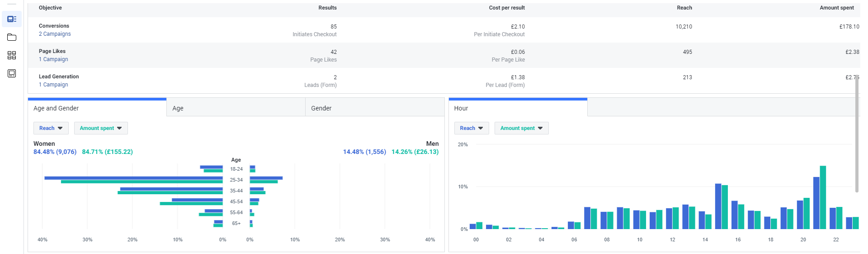The height and width of the screenshot is (254, 868).
Task: Click the Women 25-34 blue reach bar
Action: [133, 178]
